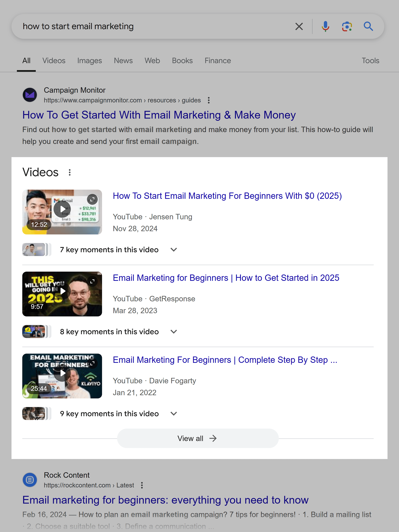Expand 8 key moments in this video
Image resolution: width=399 pixels, height=532 pixels.
tap(174, 332)
